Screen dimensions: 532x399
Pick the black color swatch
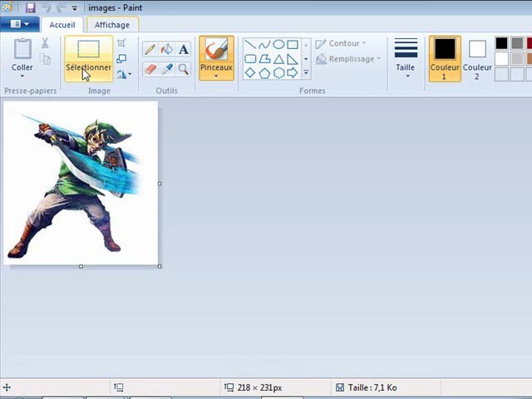[x=501, y=43]
